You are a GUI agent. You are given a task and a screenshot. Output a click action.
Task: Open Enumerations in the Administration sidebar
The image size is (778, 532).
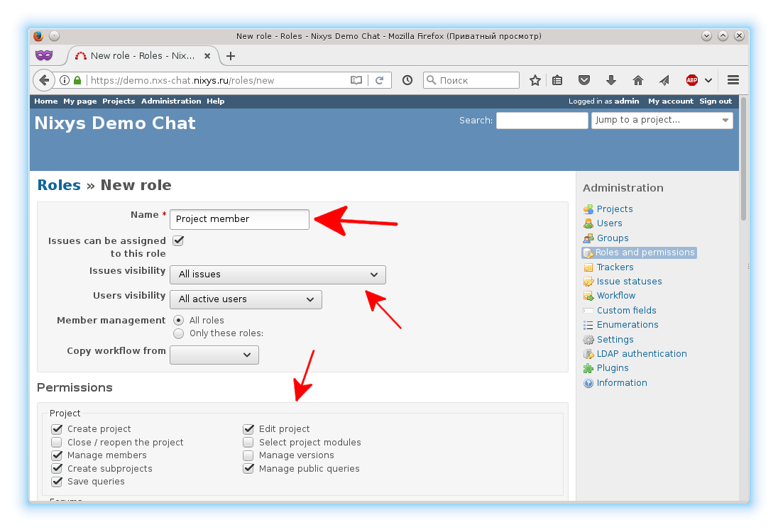click(x=628, y=325)
